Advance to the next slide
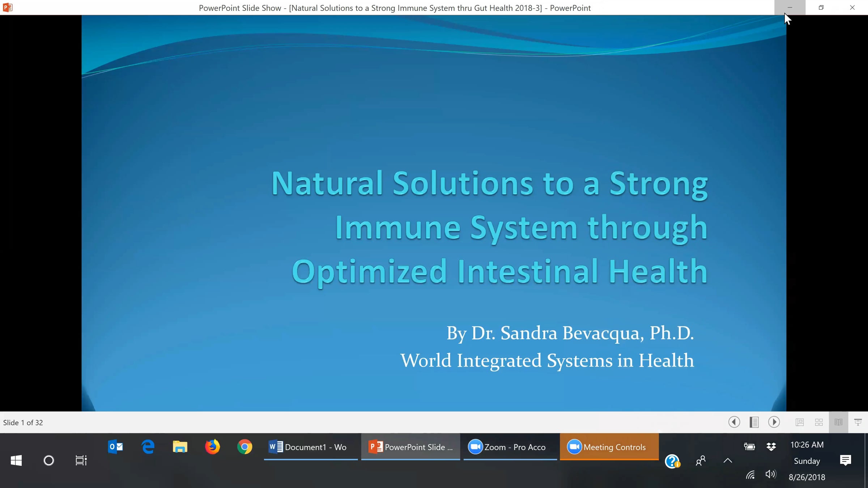Screen dimensions: 868x488 pyautogui.click(x=774, y=422)
